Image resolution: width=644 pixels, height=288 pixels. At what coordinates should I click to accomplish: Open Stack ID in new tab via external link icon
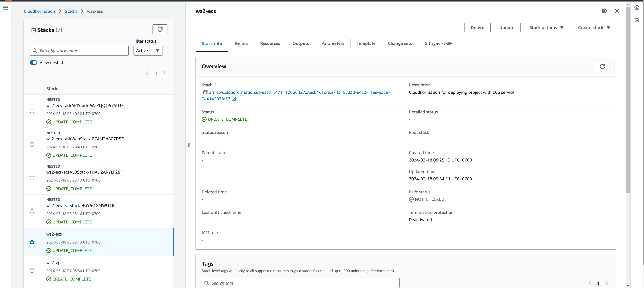[233, 99]
